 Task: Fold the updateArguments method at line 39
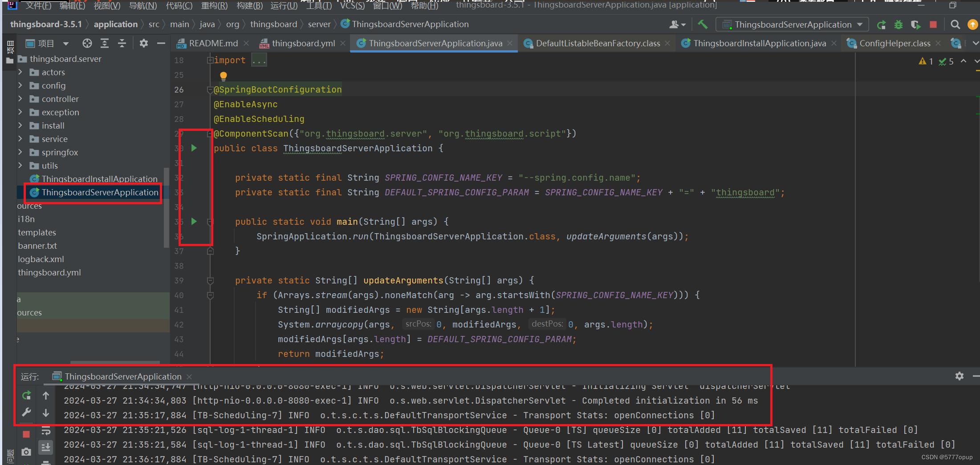(x=210, y=280)
